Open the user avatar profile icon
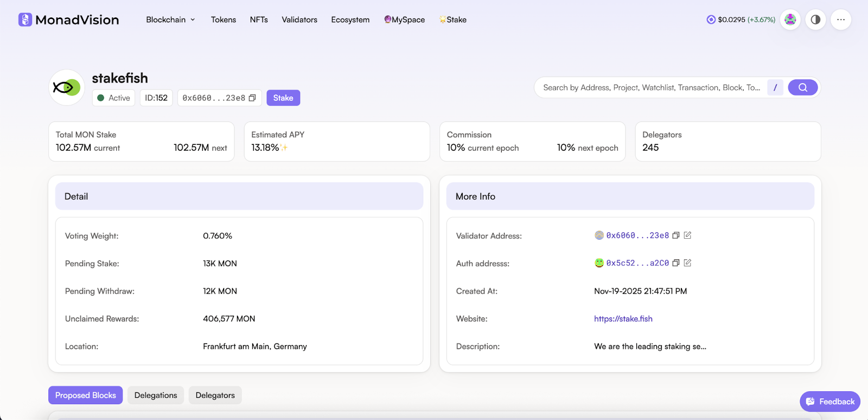Viewport: 868px width, 420px height. (790, 20)
